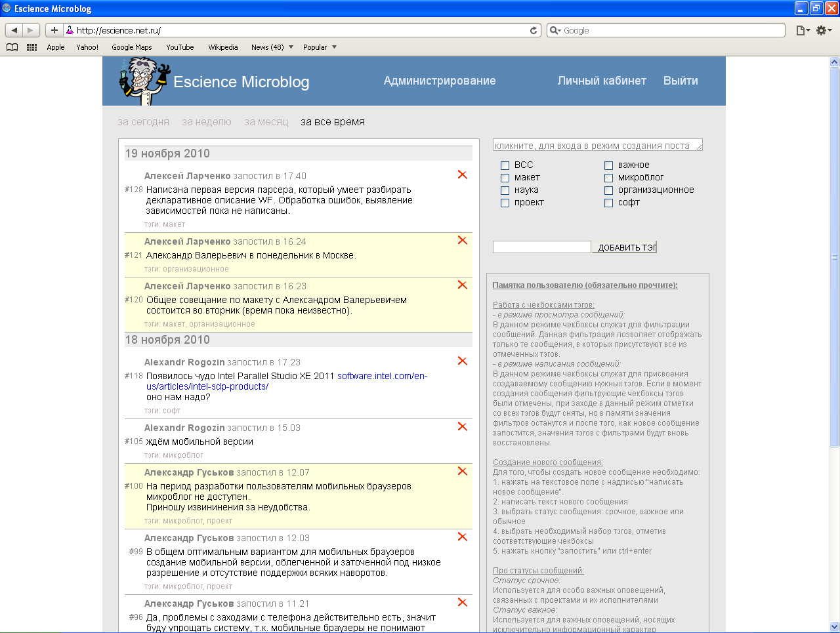Add bookmark with the plus button

pos(54,30)
